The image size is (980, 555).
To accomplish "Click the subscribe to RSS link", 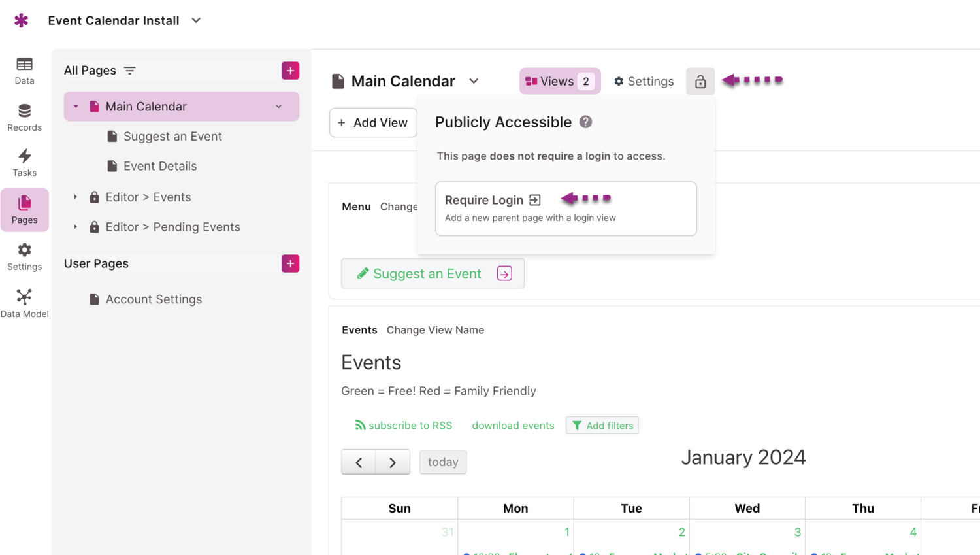I will click(403, 426).
